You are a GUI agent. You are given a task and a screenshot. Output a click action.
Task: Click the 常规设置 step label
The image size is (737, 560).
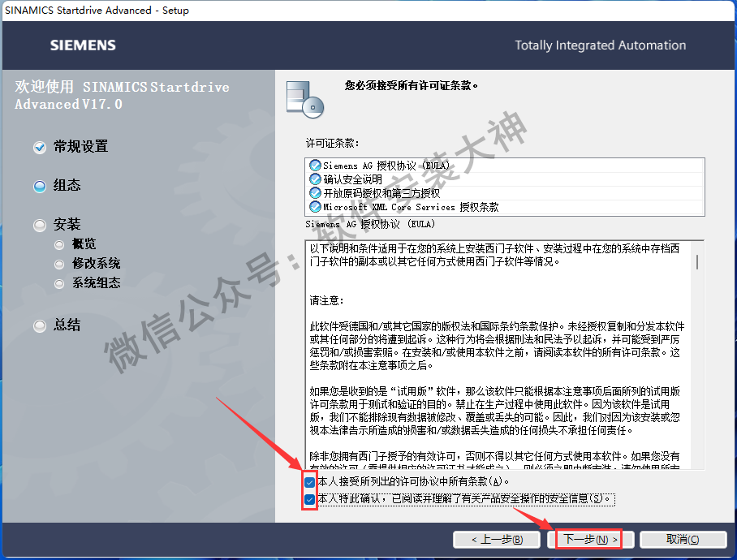click(x=81, y=147)
